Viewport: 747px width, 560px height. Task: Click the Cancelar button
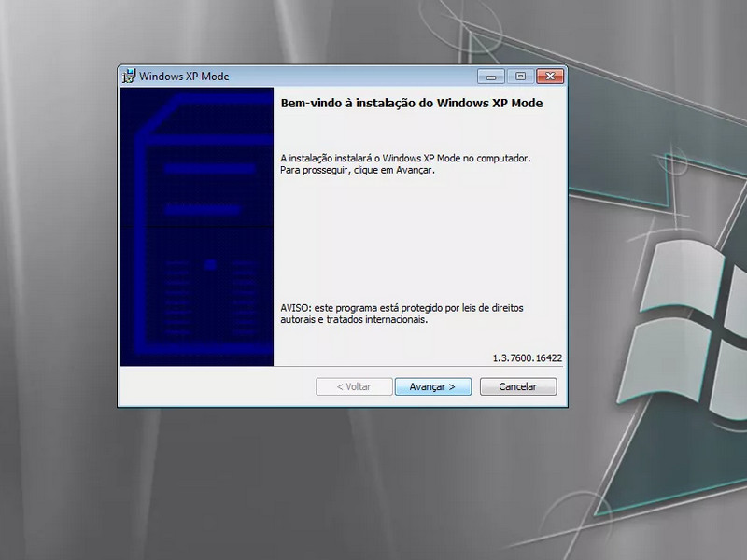pos(518,386)
